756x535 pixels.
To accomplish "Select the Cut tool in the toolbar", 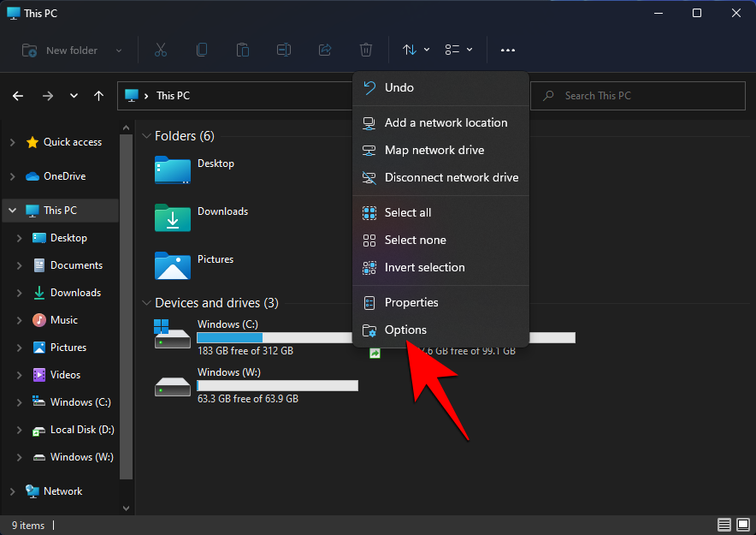I will pos(161,50).
